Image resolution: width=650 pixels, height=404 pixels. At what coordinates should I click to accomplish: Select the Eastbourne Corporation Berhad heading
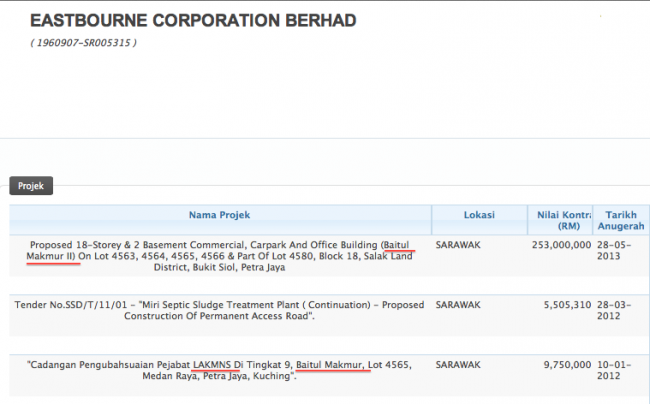coord(193,20)
